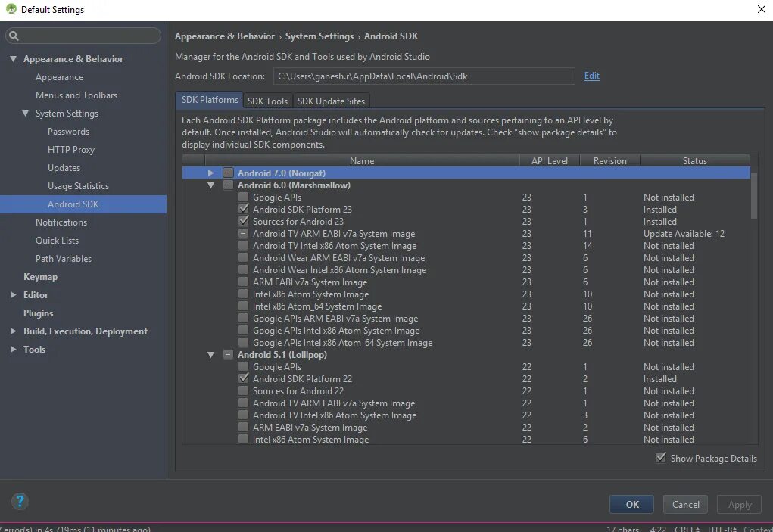
Task: Check Intel x86 Atom_64 System Image
Action: [243, 306]
